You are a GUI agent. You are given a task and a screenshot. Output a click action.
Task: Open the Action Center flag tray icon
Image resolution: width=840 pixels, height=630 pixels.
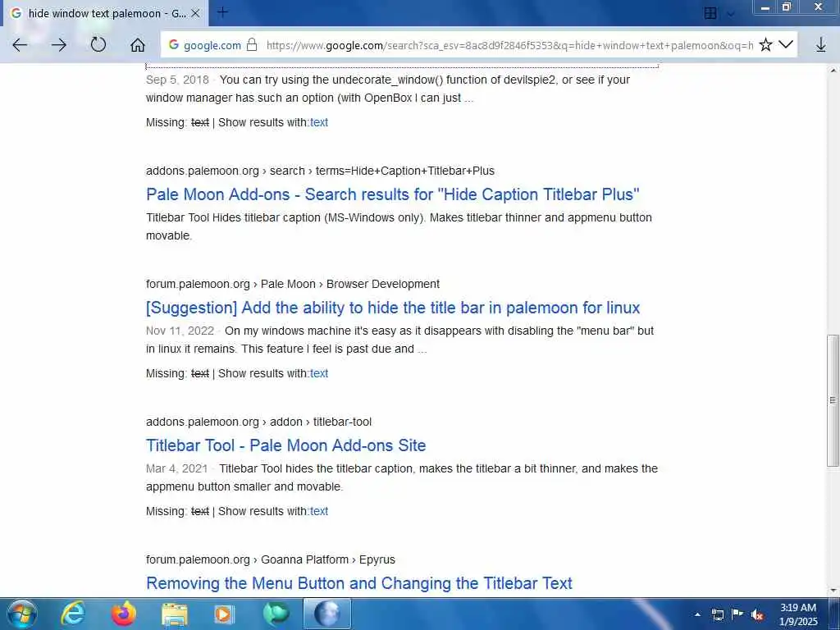(x=737, y=614)
